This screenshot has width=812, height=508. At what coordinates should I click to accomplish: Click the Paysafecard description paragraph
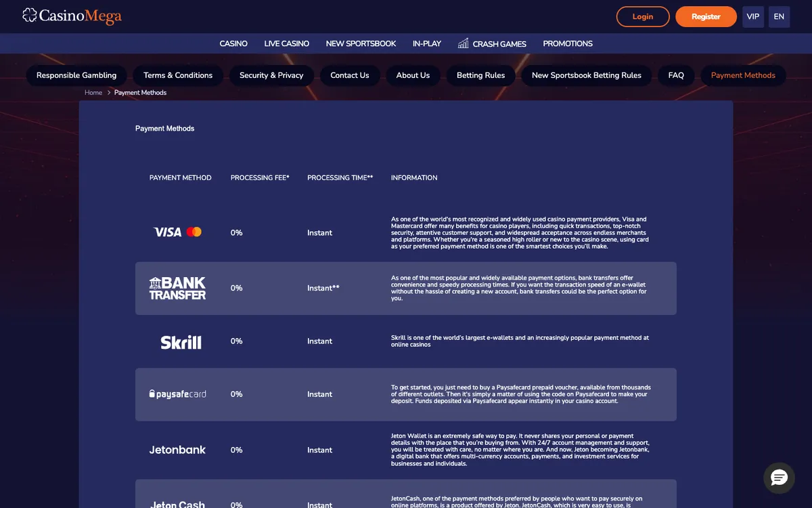(x=521, y=394)
